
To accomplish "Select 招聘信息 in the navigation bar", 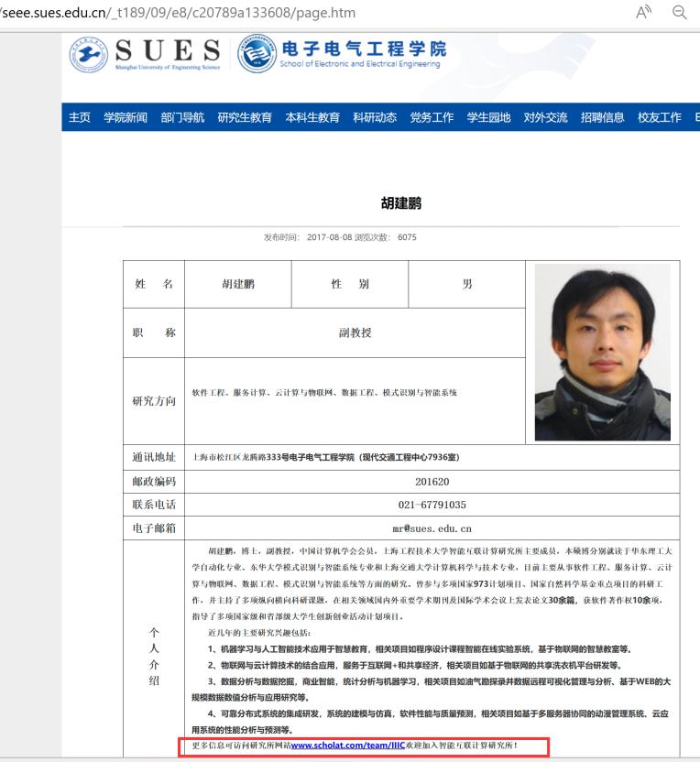I will tap(602, 117).
